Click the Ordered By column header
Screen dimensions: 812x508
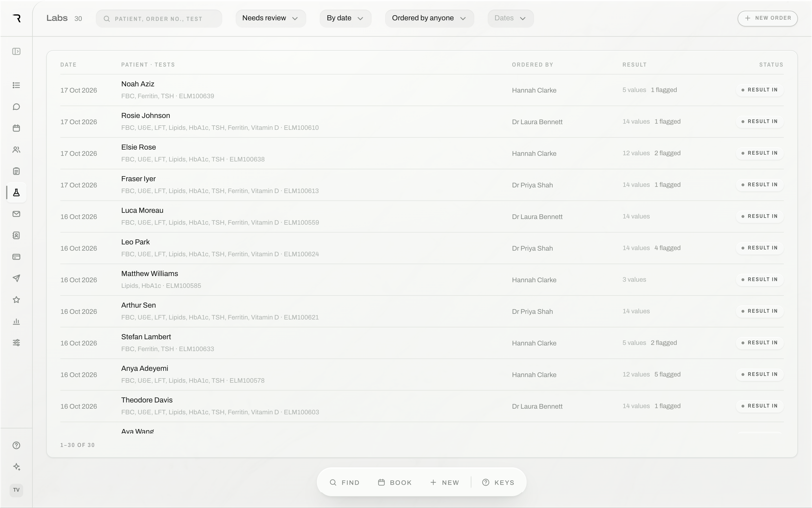pos(533,65)
